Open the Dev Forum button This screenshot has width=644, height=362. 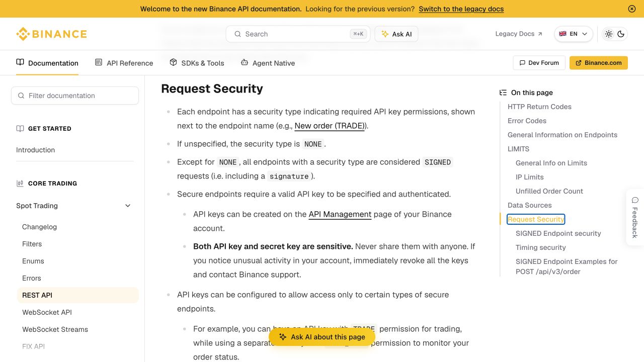coord(539,63)
